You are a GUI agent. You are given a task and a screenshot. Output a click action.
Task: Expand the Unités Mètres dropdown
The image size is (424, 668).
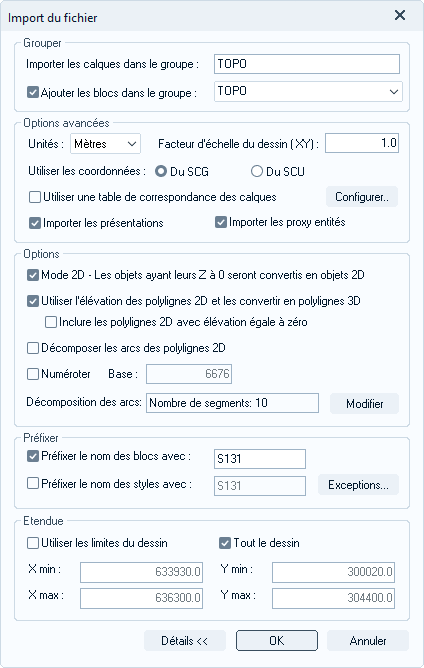tap(105, 144)
